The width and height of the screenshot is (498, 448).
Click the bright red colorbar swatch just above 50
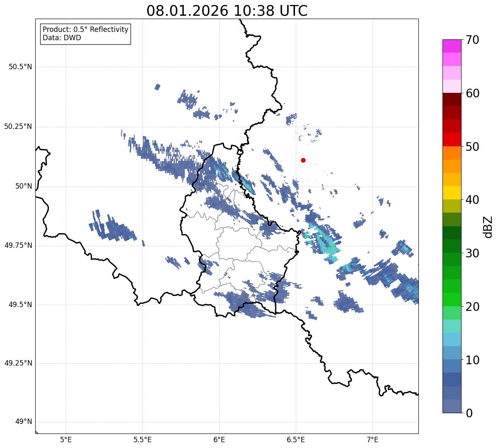click(x=452, y=140)
